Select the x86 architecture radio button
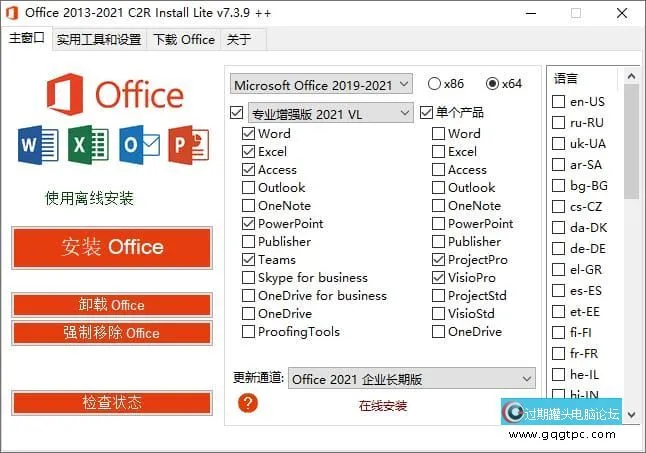 pyautogui.click(x=435, y=84)
